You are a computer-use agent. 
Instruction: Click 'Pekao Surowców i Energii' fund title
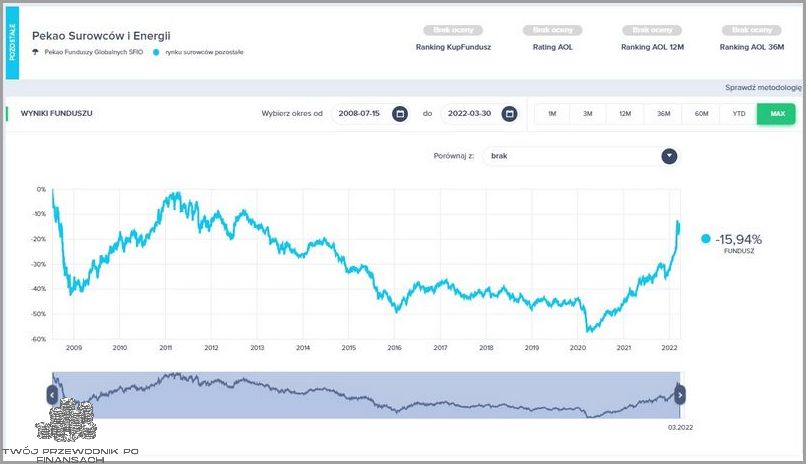pyautogui.click(x=101, y=36)
